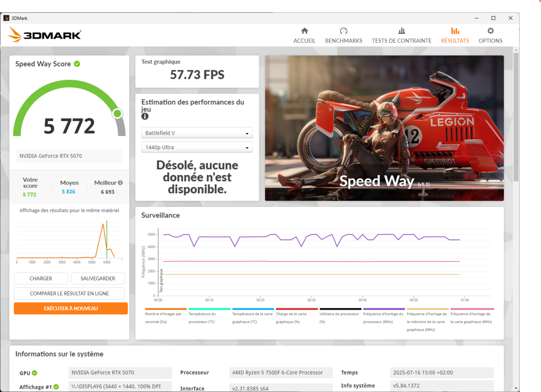Maximize the 3DMark window
The height and width of the screenshot is (392, 541).
click(x=493, y=18)
